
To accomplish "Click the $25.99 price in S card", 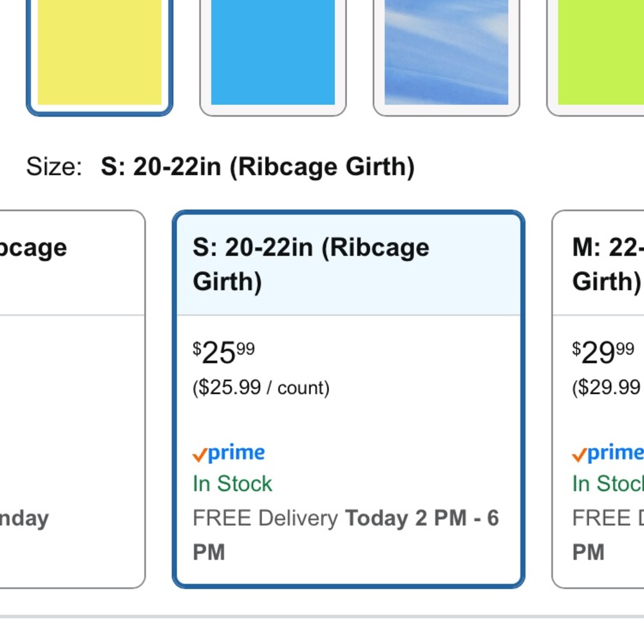I will (x=224, y=352).
